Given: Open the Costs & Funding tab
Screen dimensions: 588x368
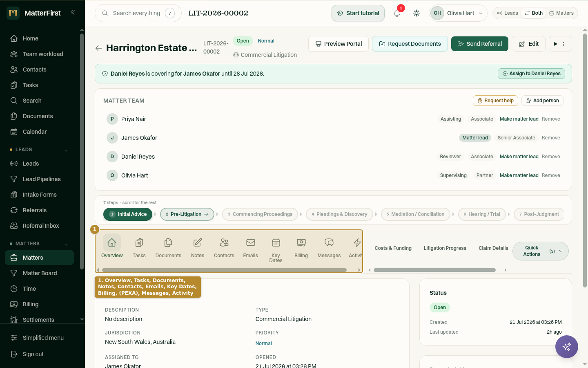Looking at the screenshot, I should point(393,248).
